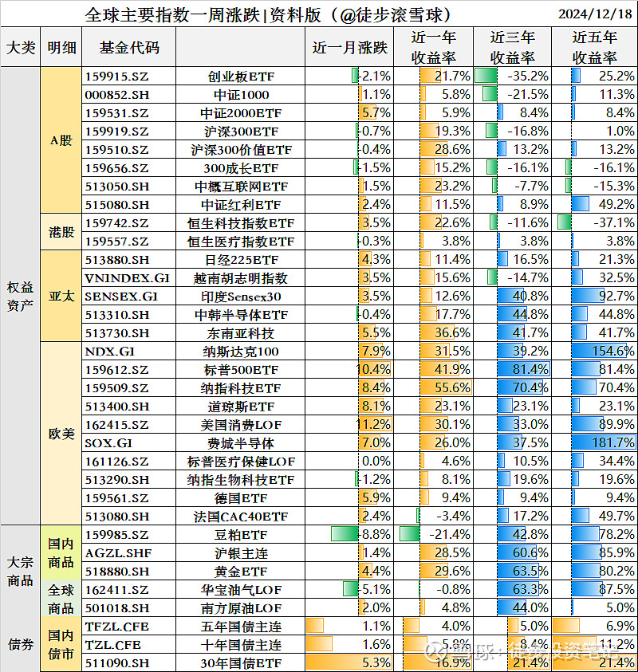Click the 港股 group cell
Image resolution: width=638 pixels, height=672 pixels.
click(x=61, y=232)
